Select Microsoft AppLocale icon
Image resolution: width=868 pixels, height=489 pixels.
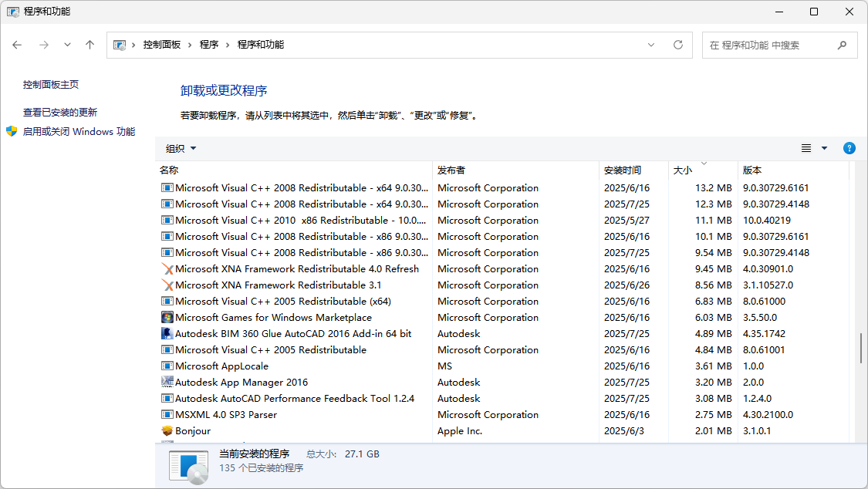(x=167, y=366)
